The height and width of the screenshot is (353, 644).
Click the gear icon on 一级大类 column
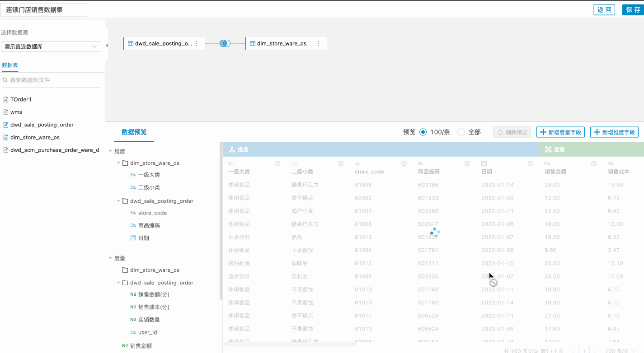coord(277,163)
